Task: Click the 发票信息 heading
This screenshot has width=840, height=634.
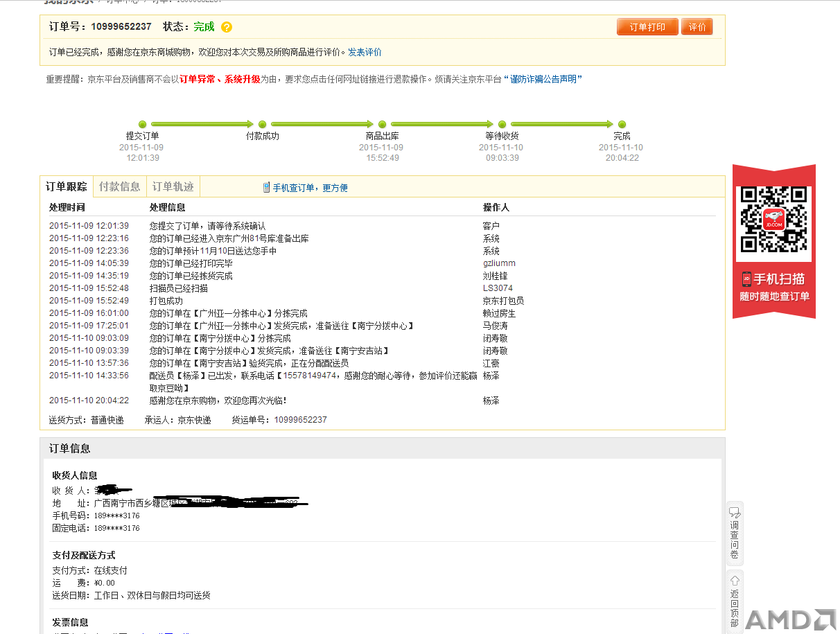Action: click(70, 622)
